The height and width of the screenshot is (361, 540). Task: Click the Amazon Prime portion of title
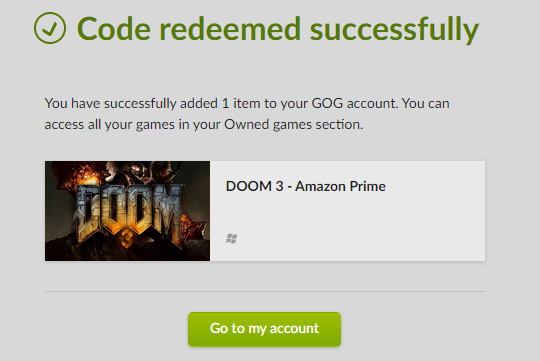point(340,186)
